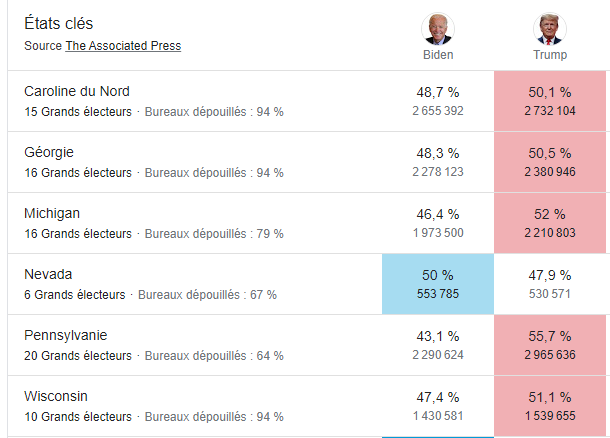This screenshot has height=438, width=610.
Task: Click Trump's 50,1 % Caroline du Nord cell
Action: point(550,101)
